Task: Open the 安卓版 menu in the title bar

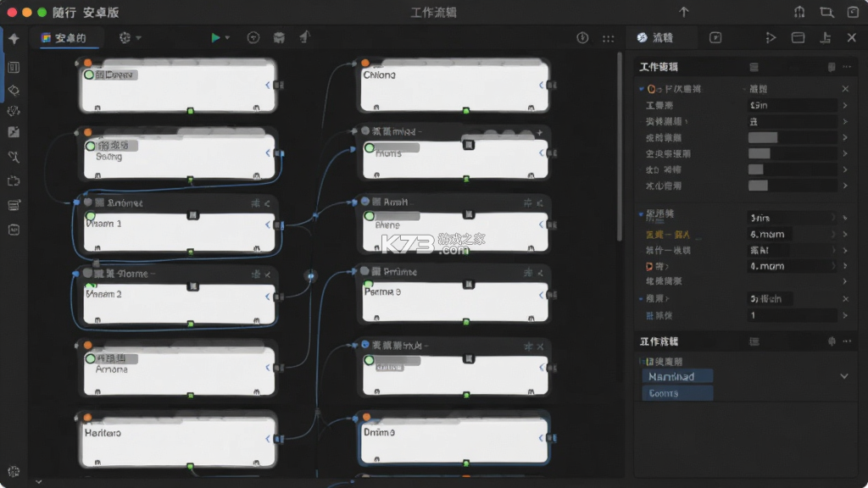Action: [x=101, y=12]
